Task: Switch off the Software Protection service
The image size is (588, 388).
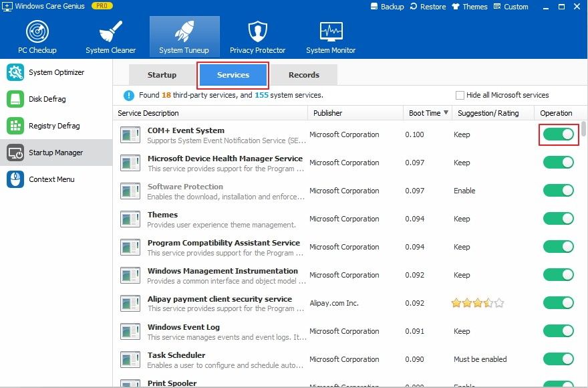Action: point(559,191)
